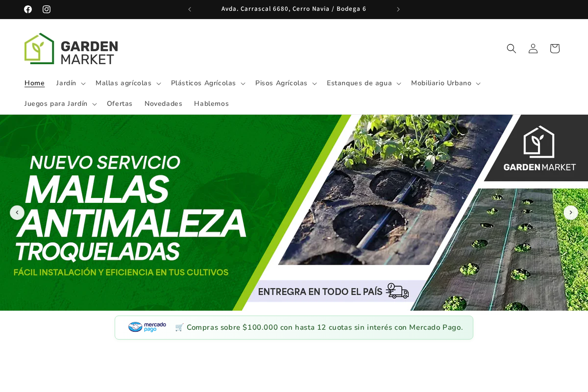Viewport: 588px width, 392px height.
Task: Open the account login icon
Action: click(x=533, y=49)
